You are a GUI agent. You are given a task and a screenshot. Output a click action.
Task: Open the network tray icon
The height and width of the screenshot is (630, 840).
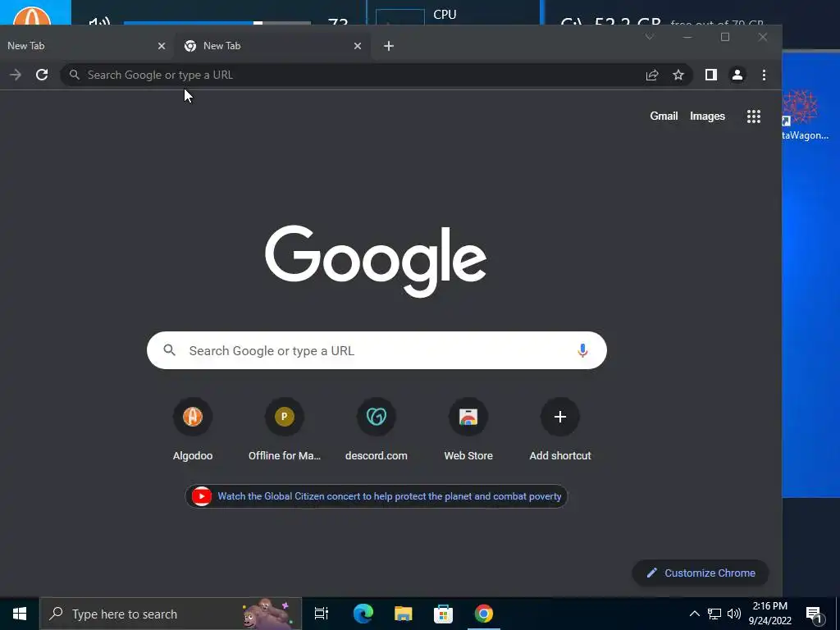click(714, 614)
